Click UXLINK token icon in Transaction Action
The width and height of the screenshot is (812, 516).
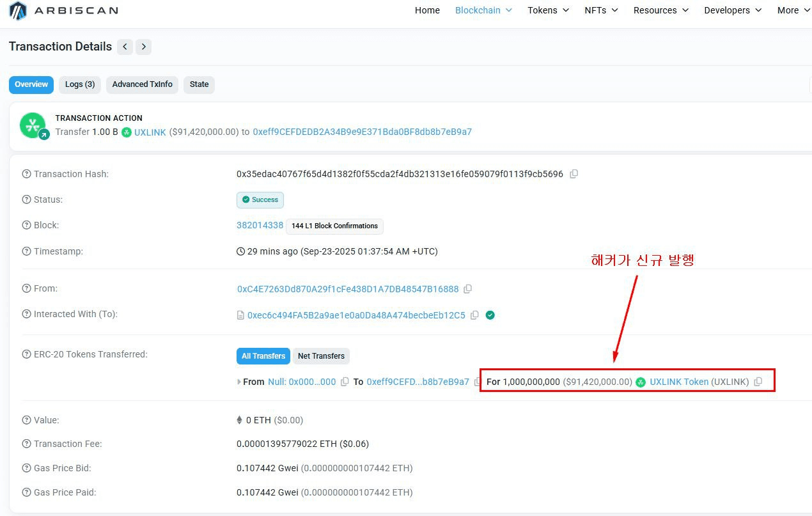pyautogui.click(x=127, y=132)
